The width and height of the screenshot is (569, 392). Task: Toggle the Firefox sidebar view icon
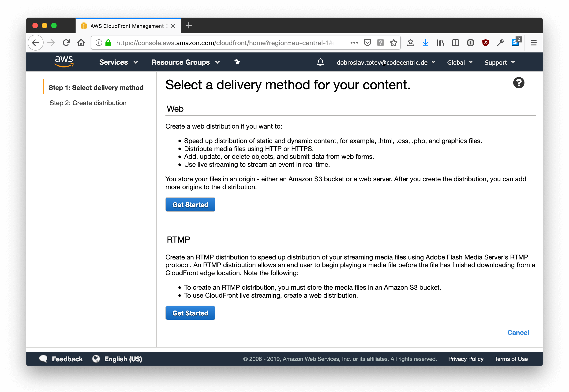point(455,43)
